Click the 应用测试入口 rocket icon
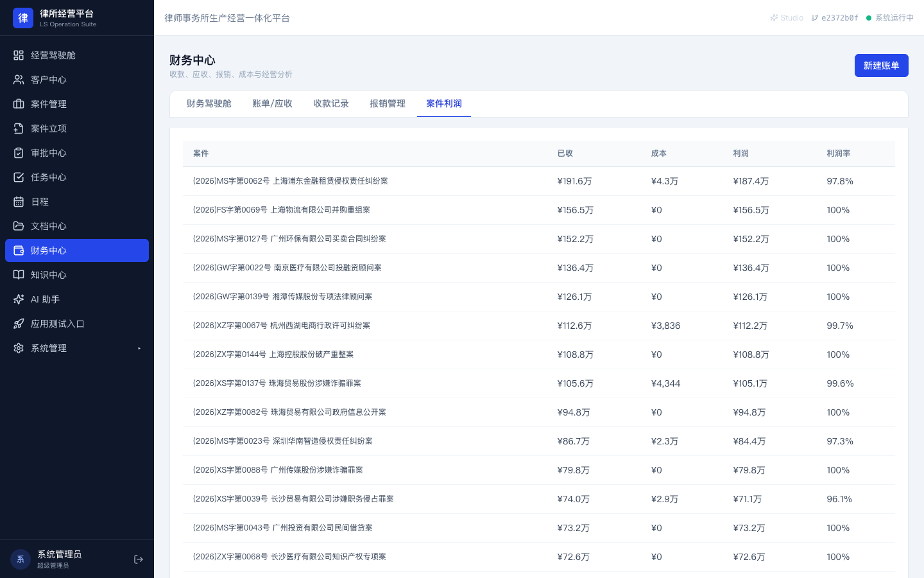924x578 pixels. click(19, 324)
